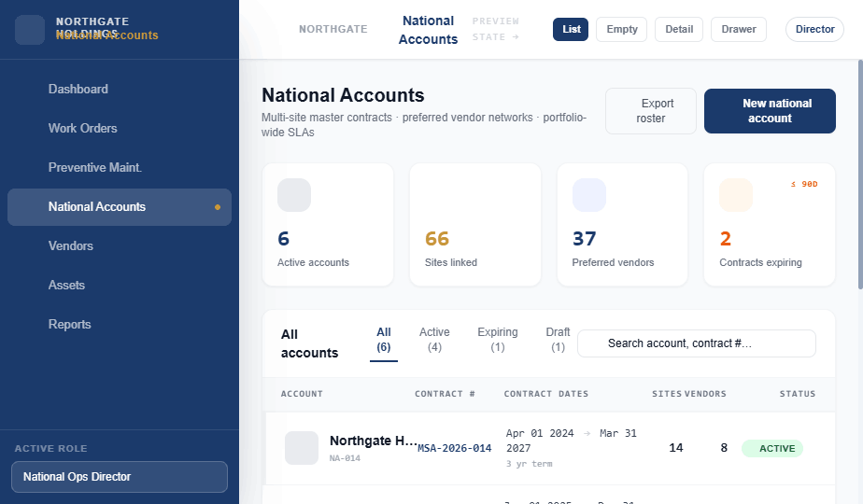Click Export roster button

(x=651, y=111)
